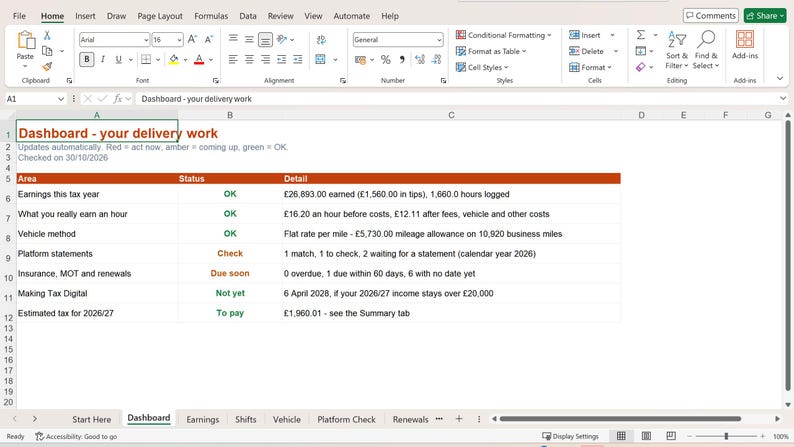Toggle Bottom Align button
The width and height of the screenshot is (794, 447).
point(265,39)
